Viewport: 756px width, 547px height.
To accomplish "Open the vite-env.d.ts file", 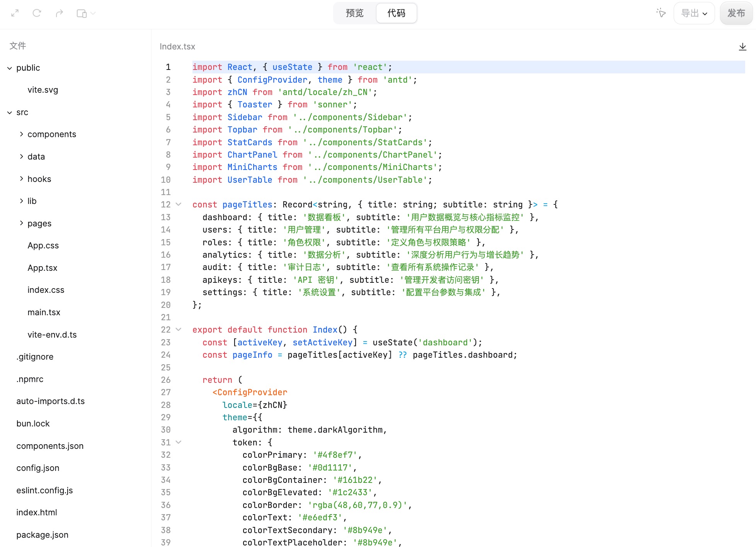I will click(52, 335).
